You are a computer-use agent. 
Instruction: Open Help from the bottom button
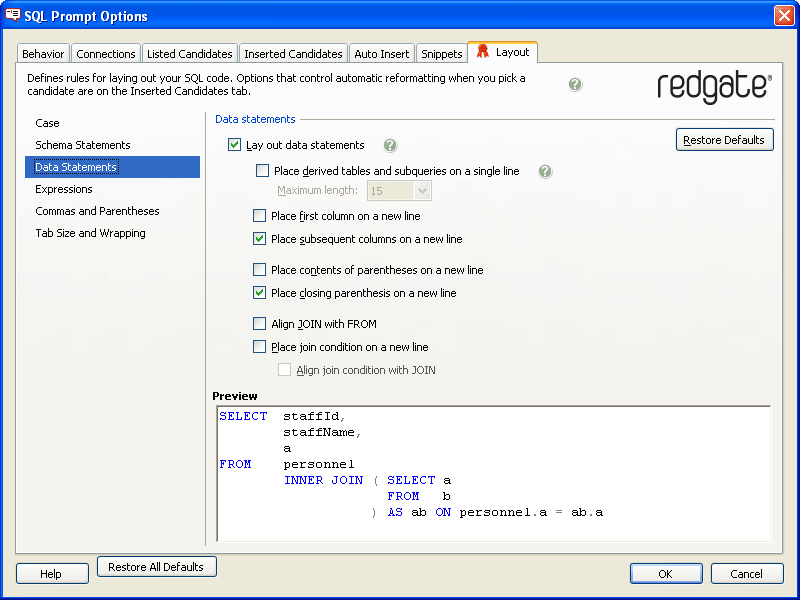[52, 573]
